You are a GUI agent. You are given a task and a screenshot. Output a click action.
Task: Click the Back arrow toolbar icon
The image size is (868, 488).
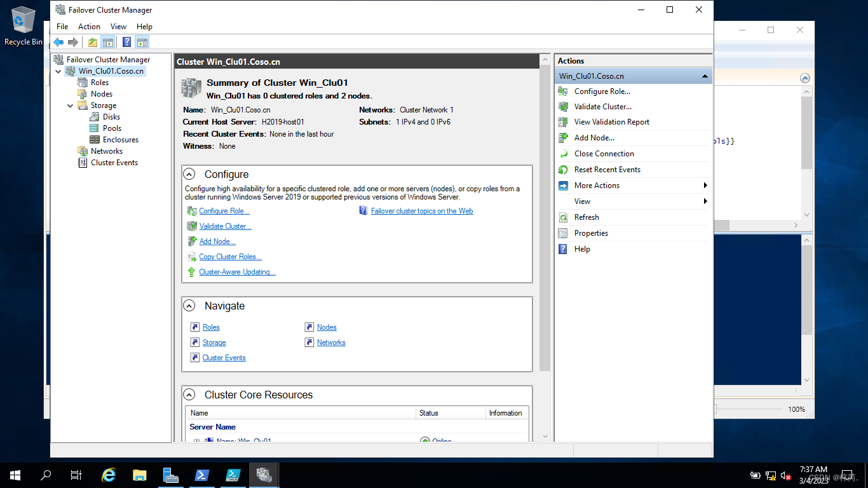pos(58,42)
